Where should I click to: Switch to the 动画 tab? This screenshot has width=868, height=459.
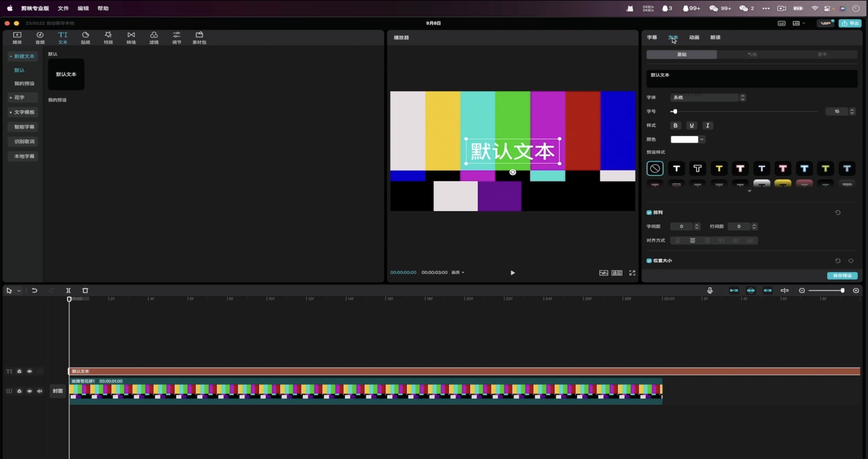tap(694, 37)
